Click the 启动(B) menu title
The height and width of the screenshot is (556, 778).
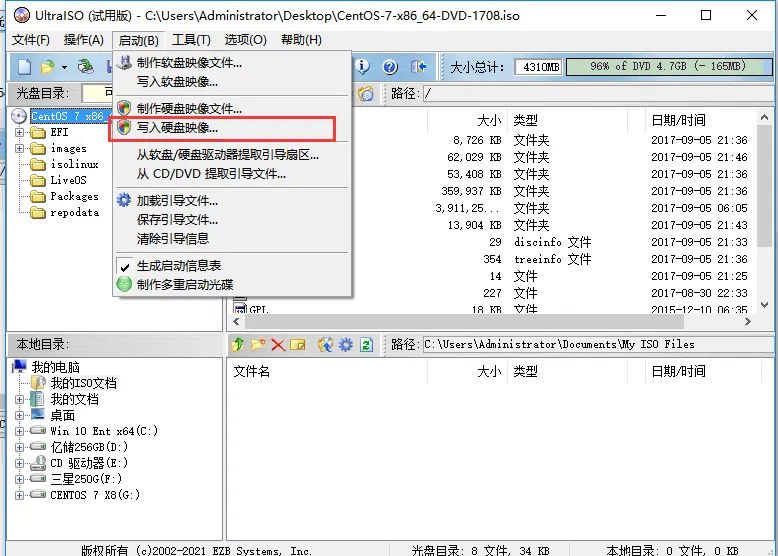click(x=138, y=40)
